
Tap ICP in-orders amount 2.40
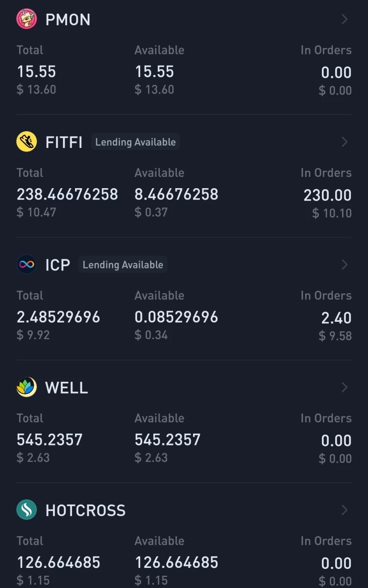pyautogui.click(x=336, y=318)
